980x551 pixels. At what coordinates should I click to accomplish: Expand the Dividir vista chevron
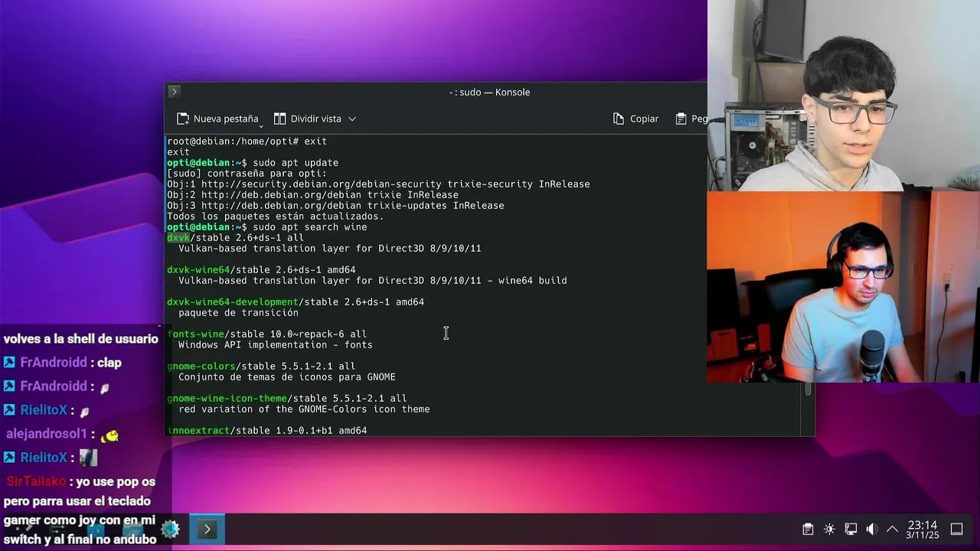[352, 119]
